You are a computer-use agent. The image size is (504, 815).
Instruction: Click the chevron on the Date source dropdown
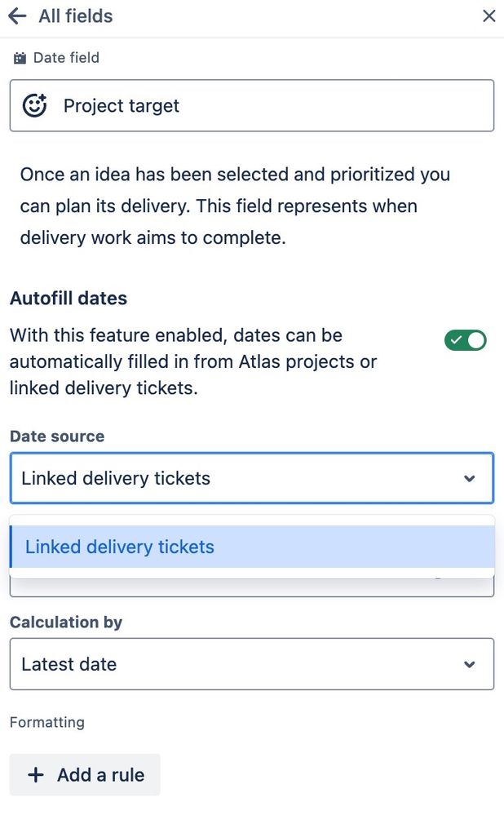pos(470,478)
